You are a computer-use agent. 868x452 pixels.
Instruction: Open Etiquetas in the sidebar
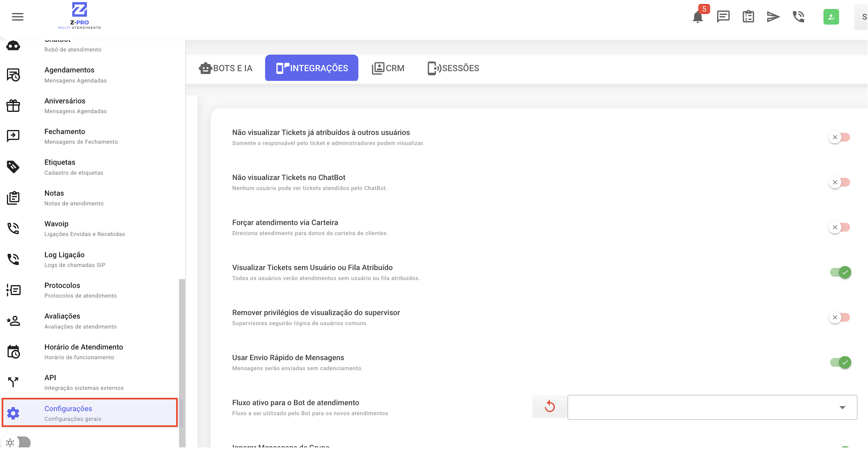[x=60, y=167]
